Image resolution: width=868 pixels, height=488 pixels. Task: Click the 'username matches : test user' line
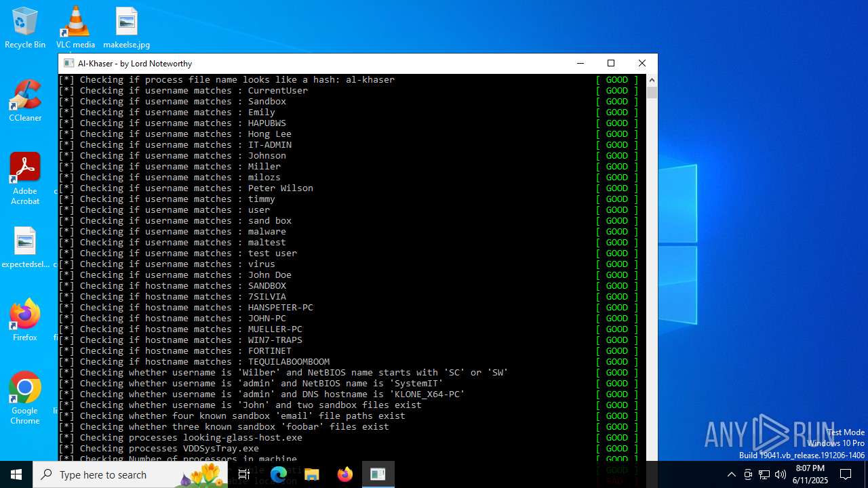coord(178,253)
